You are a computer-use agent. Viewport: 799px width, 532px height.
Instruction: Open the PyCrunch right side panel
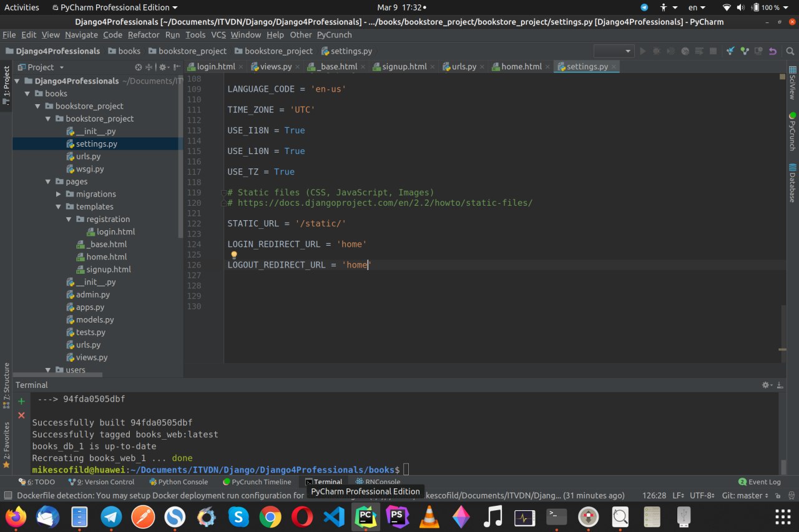(793, 132)
